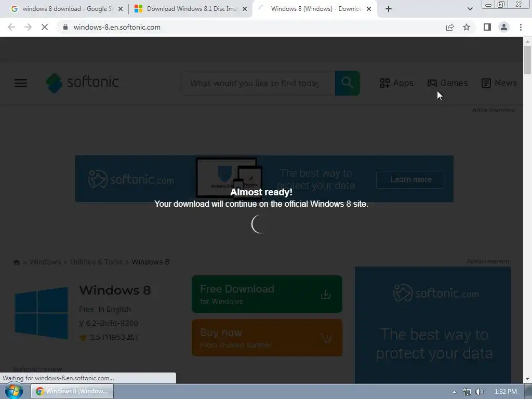
Task: Click the Buy now button
Action: coord(267,338)
